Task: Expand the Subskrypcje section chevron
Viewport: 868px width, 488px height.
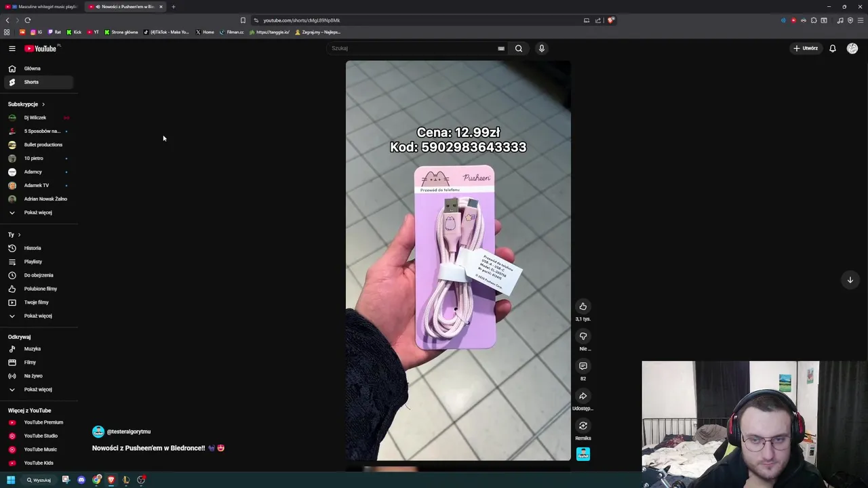Action: (x=43, y=104)
